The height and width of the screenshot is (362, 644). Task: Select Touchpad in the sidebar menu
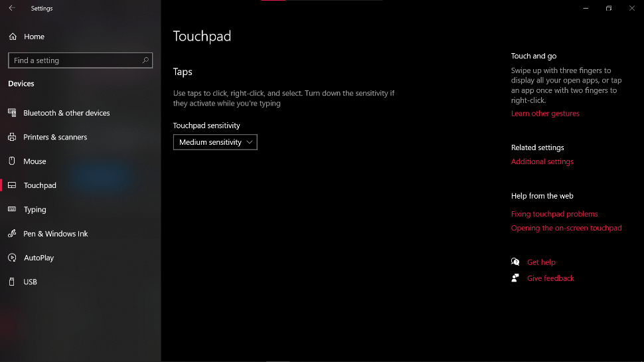[x=40, y=185]
